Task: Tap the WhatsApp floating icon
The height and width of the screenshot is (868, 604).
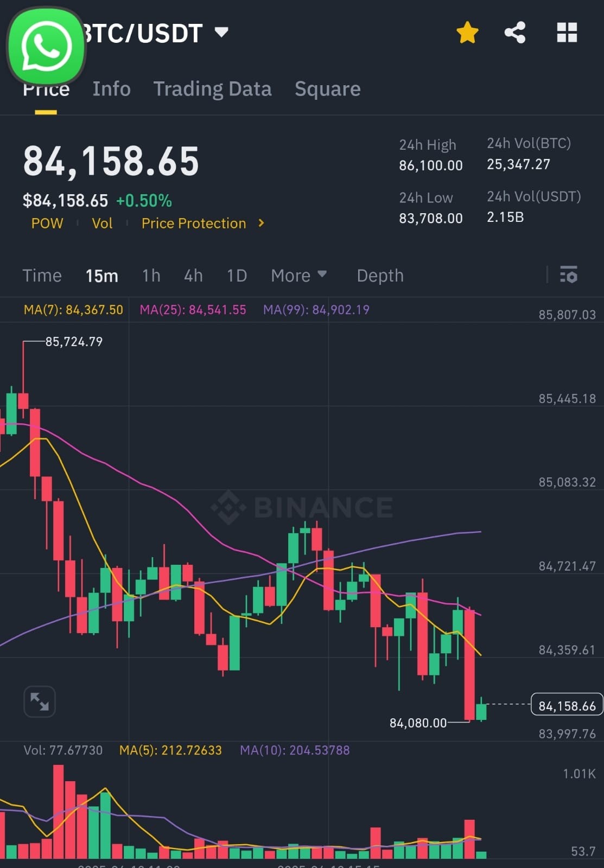Action: pos(46,47)
